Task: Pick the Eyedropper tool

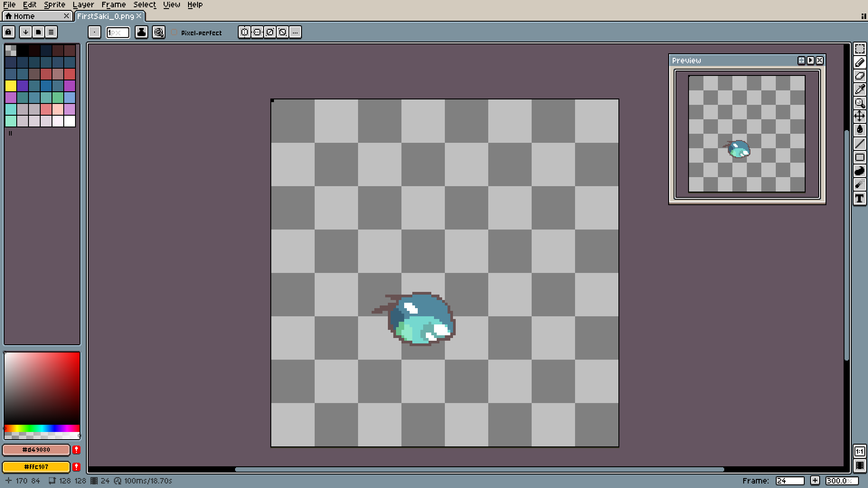Action: [x=859, y=89]
